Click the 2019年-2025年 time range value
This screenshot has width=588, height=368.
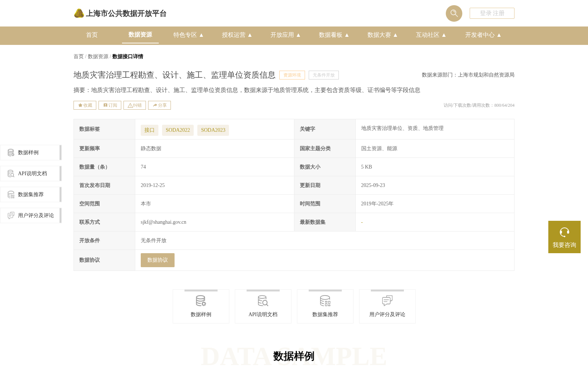tap(377, 204)
